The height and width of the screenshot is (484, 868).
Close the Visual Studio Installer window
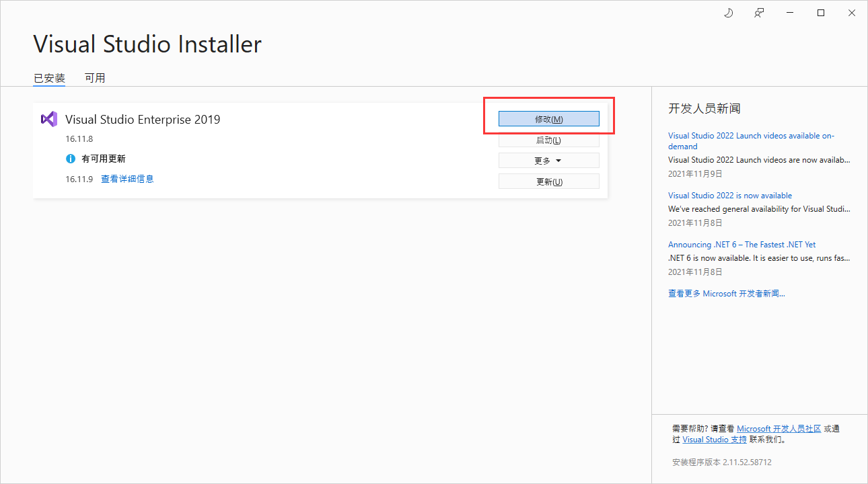[852, 13]
